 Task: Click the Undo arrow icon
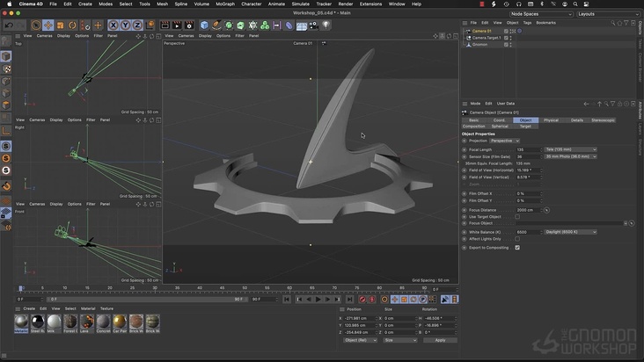[8, 25]
